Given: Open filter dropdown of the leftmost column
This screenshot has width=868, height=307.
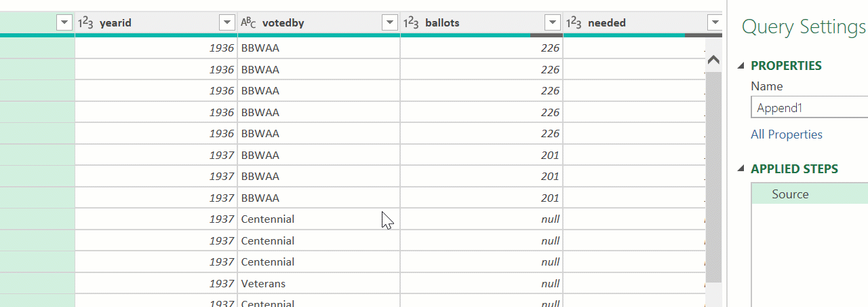Looking at the screenshot, I should pyautogui.click(x=64, y=23).
